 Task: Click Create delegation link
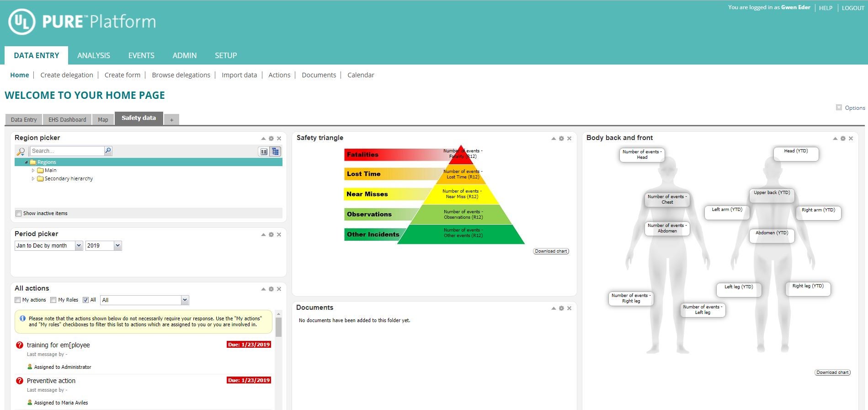coord(67,75)
